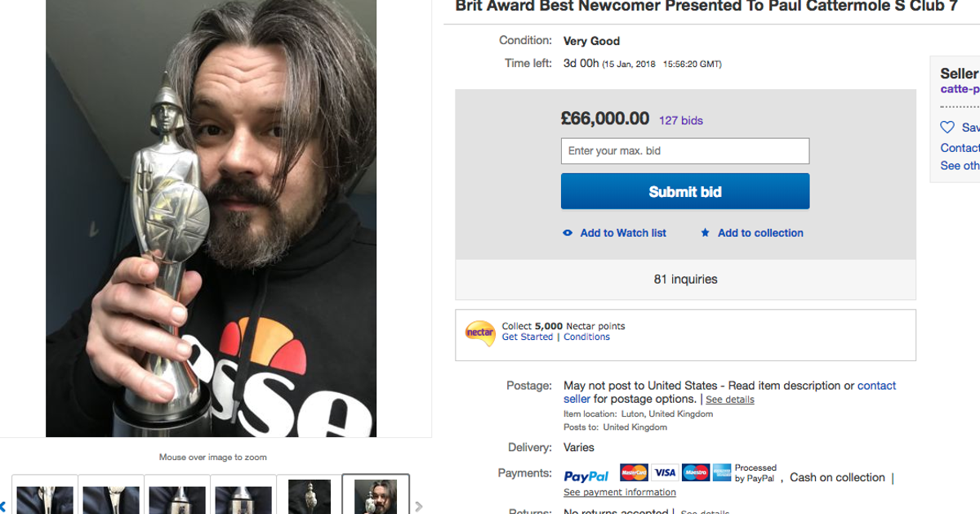The image size is (980, 514).
Task: Select the American Express payment icon
Action: coord(721,472)
